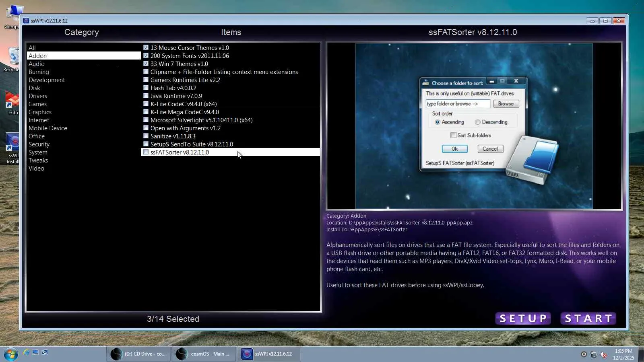This screenshot has width=644, height=362.
Task: Enable the Sanitize v1.11.8.3 checkbox
Action: (146, 136)
